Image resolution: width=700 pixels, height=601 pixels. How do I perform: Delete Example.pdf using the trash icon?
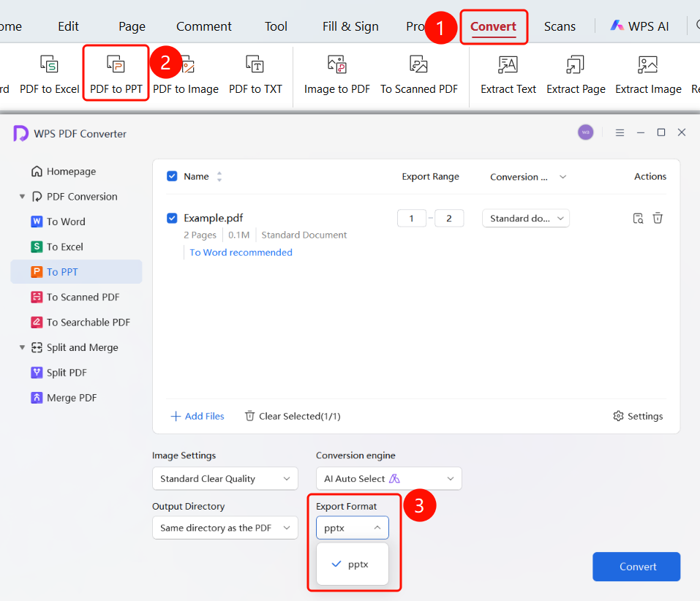coord(658,218)
